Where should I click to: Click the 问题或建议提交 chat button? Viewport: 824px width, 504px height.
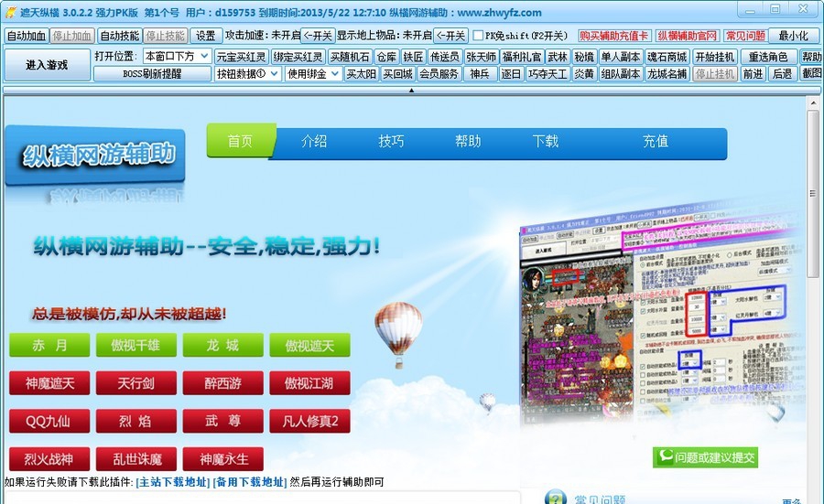click(705, 457)
